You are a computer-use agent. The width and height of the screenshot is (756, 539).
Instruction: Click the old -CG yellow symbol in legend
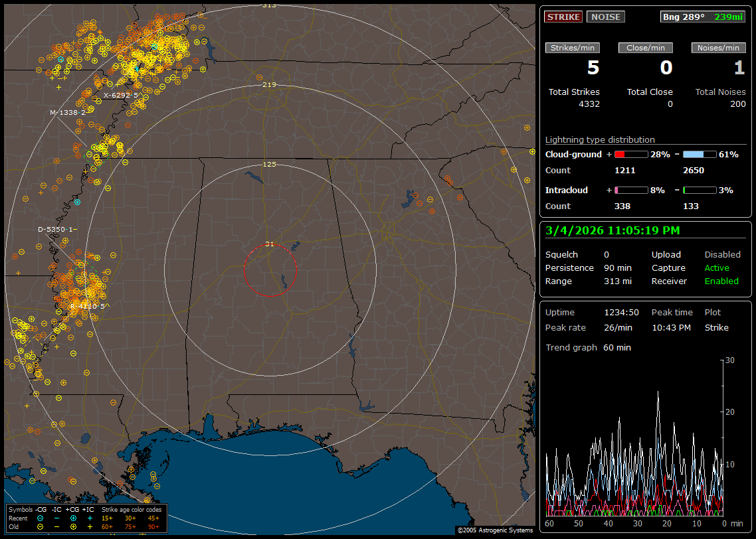(x=41, y=526)
